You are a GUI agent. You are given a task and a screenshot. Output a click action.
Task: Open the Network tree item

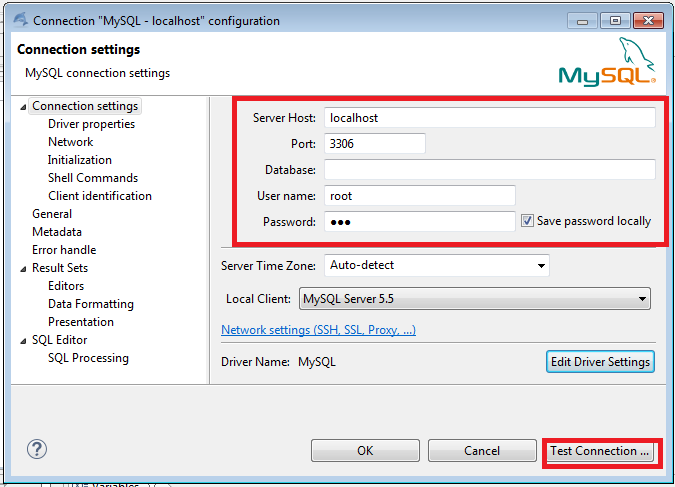pos(71,142)
